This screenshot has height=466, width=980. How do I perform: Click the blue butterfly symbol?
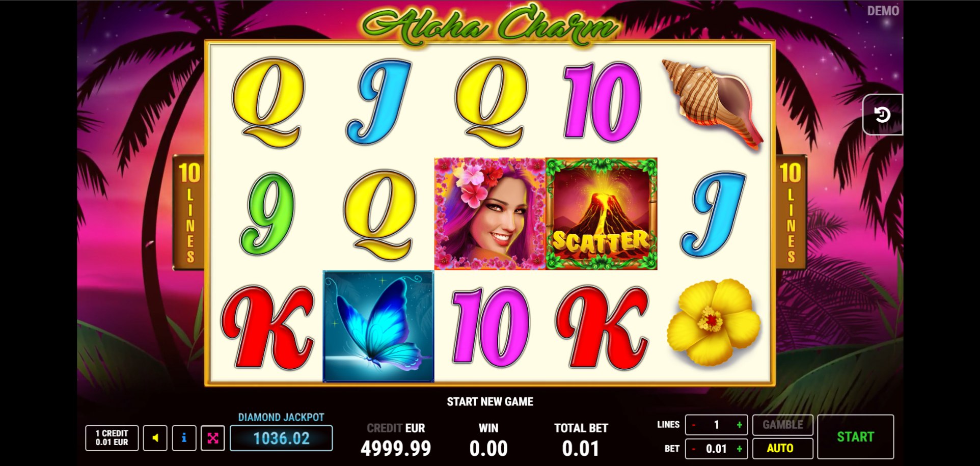[x=378, y=326]
